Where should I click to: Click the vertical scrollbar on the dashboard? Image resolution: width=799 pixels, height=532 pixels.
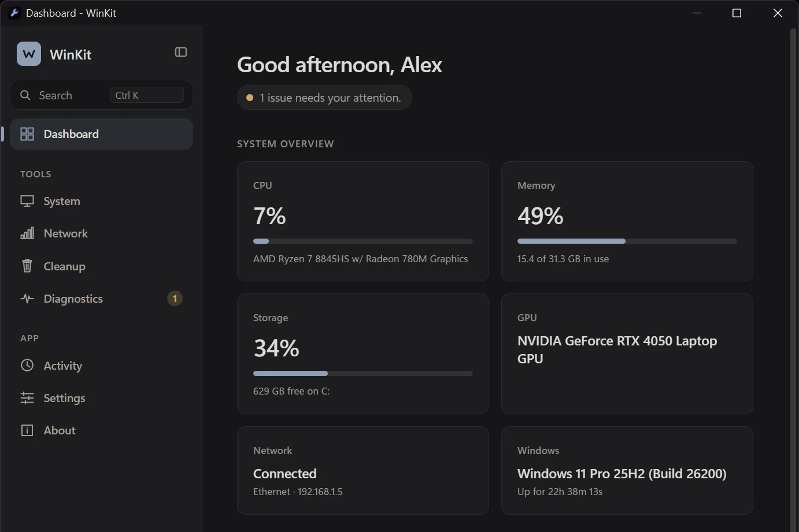point(793,280)
